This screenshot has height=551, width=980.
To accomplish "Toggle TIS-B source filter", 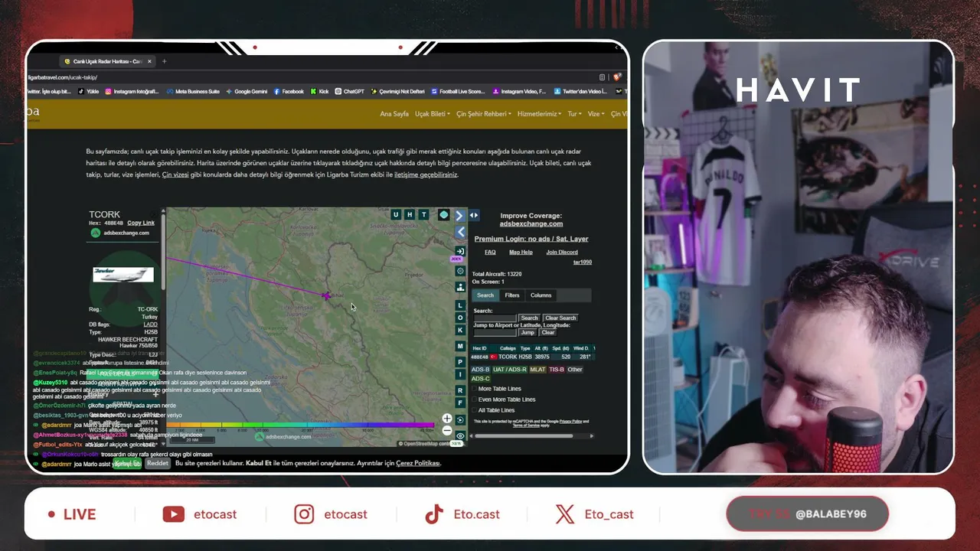I will (557, 370).
